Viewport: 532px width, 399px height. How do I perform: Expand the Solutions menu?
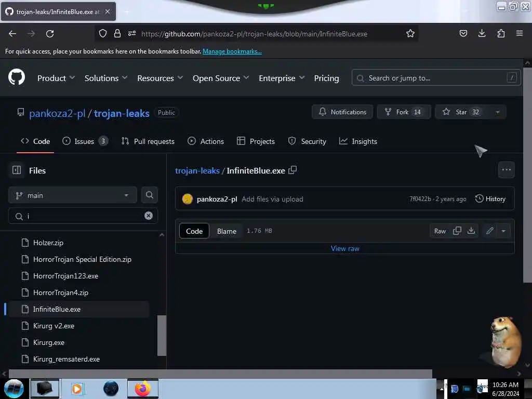tap(106, 78)
